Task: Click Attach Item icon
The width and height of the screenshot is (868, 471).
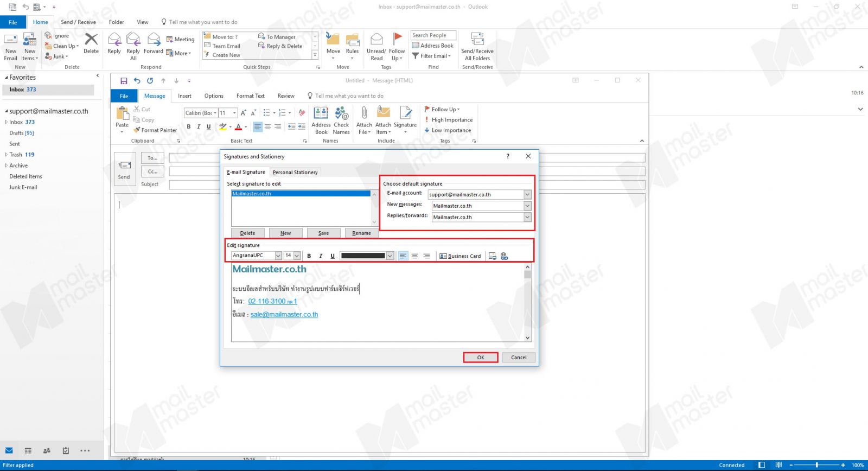Action: coord(384,113)
